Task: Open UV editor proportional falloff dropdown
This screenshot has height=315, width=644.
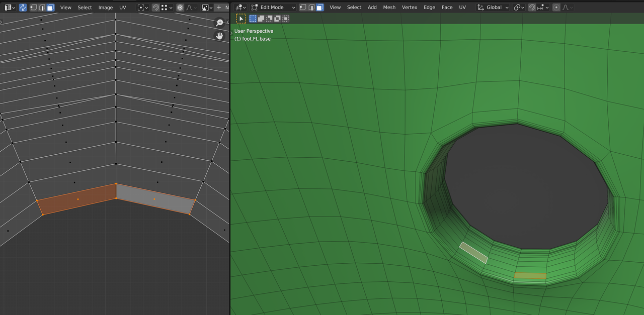Action: (x=191, y=8)
